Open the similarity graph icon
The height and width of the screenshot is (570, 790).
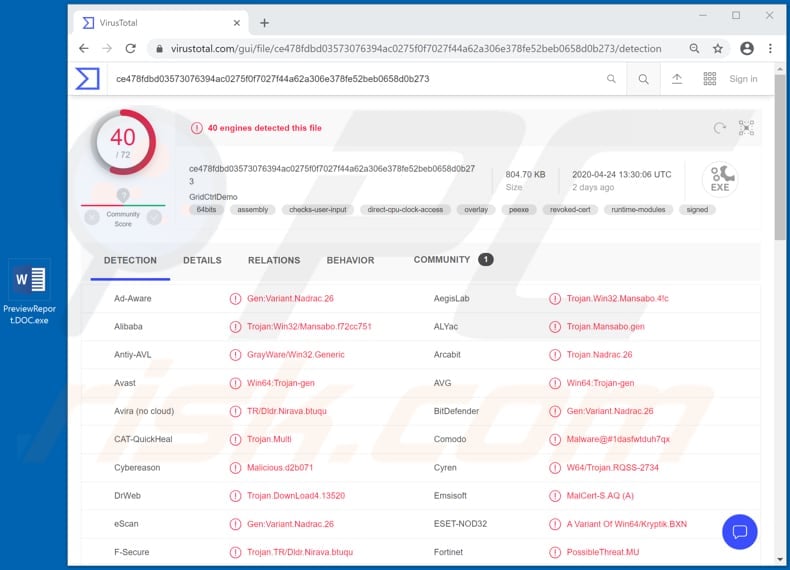coord(746,128)
